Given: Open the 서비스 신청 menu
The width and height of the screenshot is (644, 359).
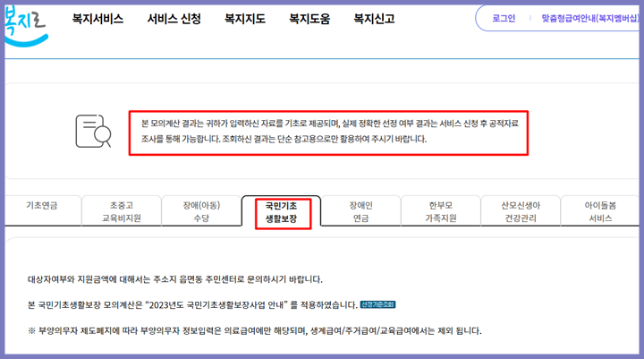Looking at the screenshot, I should (174, 19).
